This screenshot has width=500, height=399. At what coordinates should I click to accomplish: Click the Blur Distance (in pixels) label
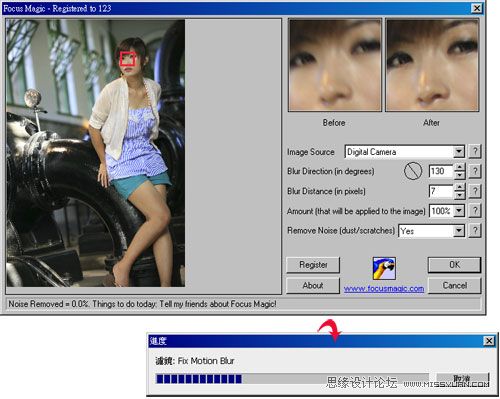click(326, 191)
